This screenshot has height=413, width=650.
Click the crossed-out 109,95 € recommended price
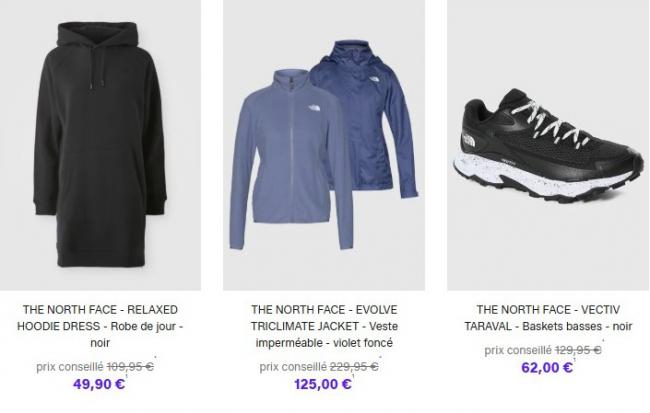(131, 366)
